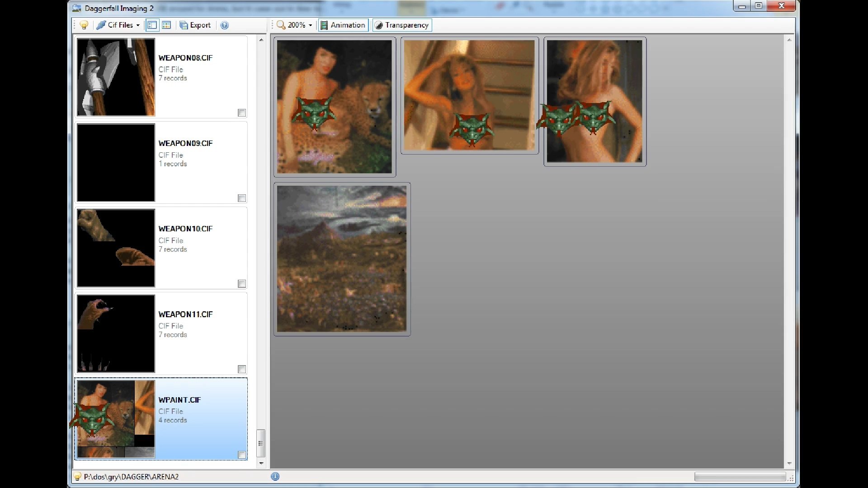The image size is (868, 488).
Task: Click the info icon in status bar
Action: click(x=275, y=476)
